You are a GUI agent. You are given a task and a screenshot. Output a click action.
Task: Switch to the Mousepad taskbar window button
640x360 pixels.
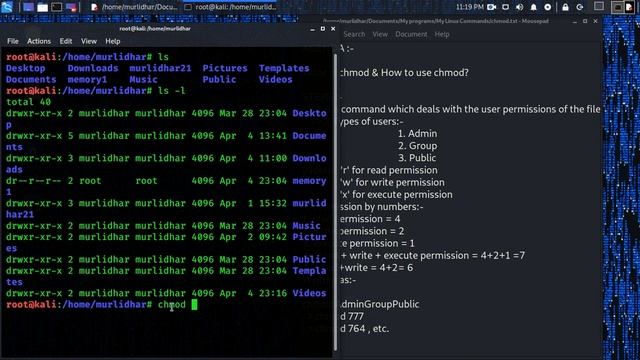click(133, 7)
